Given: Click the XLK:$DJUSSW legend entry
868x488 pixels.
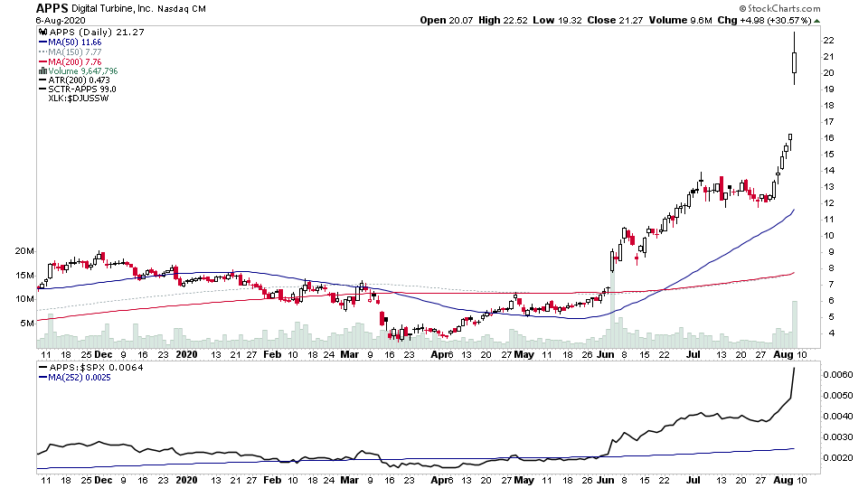Looking at the screenshot, I should (x=79, y=99).
